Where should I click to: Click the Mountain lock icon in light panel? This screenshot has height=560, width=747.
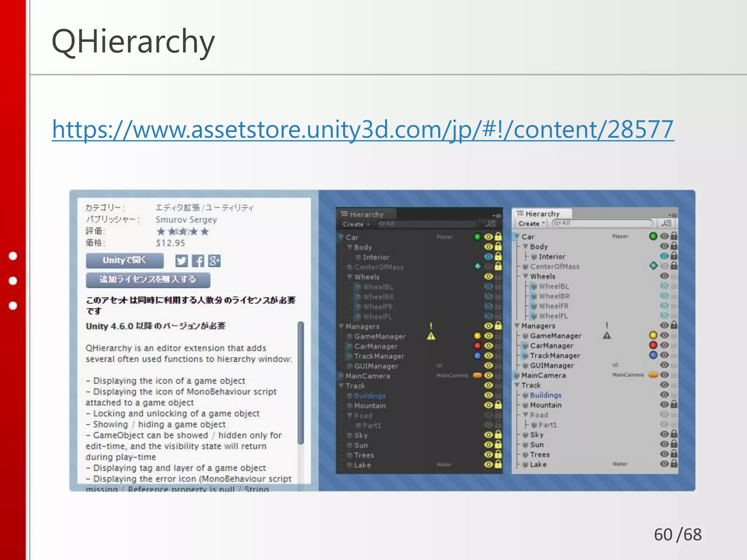click(674, 404)
